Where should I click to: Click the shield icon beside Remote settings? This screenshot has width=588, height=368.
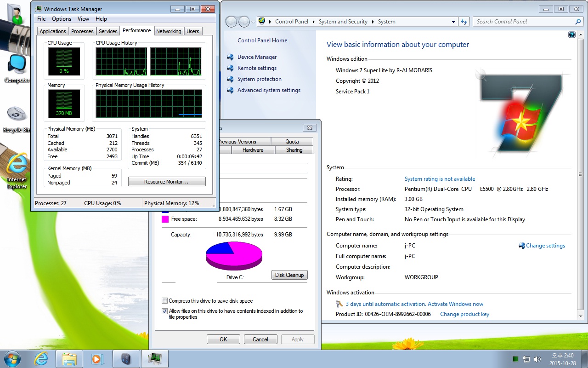(x=230, y=68)
